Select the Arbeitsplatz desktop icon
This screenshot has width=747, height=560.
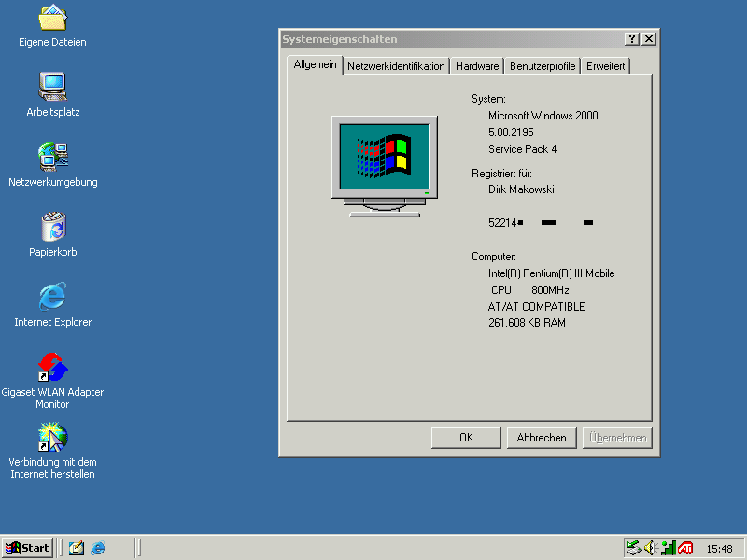[52, 87]
